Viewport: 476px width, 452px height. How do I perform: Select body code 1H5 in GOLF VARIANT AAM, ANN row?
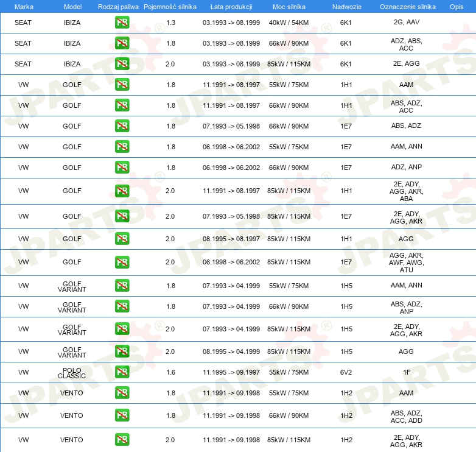point(346,286)
